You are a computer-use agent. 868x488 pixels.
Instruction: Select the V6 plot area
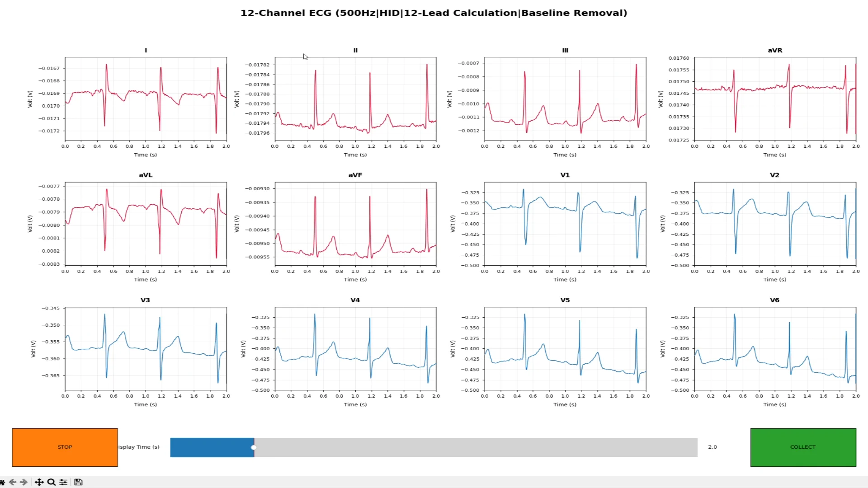[775, 348]
